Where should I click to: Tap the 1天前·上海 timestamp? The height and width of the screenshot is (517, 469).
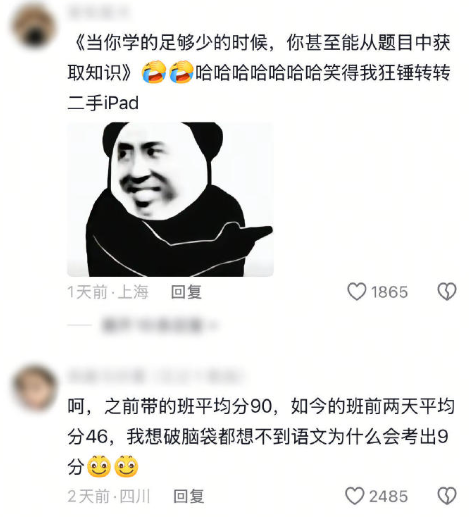[108, 292]
